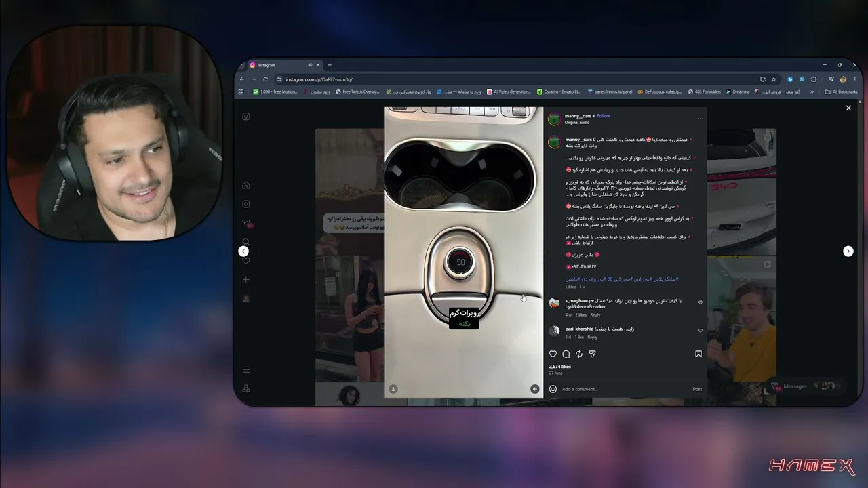This screenshot has width=868, height=488.
Task: Save the post with the bookmark icon
Action: coord(698,354)
